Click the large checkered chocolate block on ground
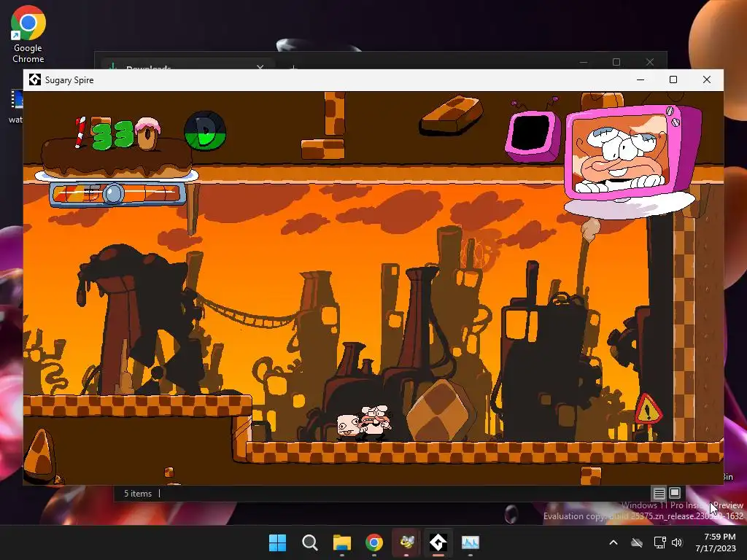This screenshot has height=560, width=747. 441,411
